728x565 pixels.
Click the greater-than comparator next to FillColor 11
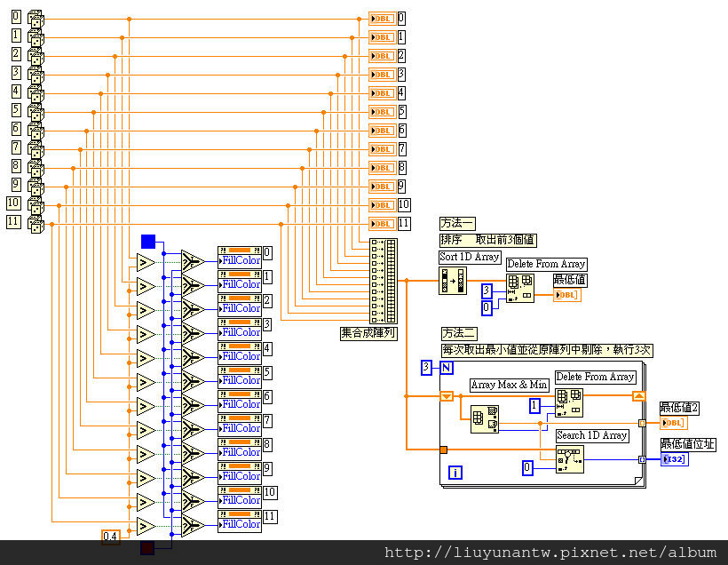(x=146, y=527)
